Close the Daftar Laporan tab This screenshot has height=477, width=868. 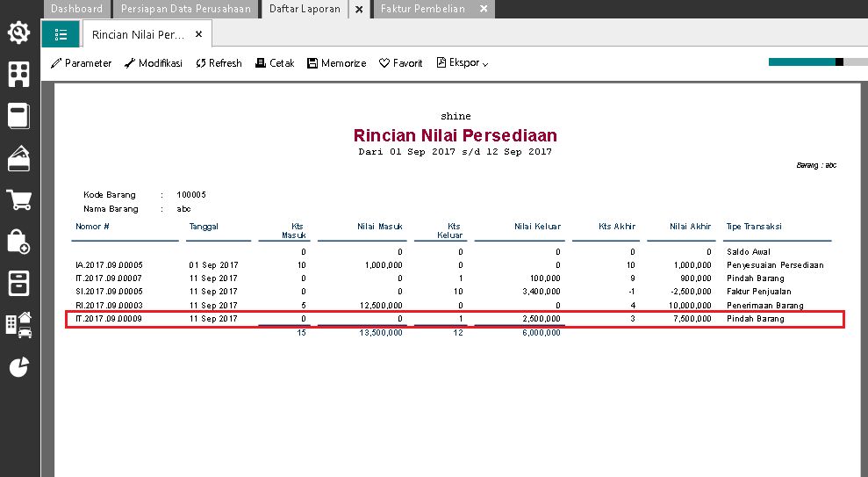(359, 10)
